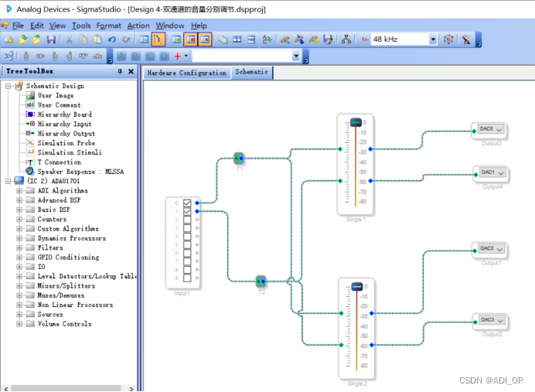Switch to Hardware Configuration tab
This screenshot has height=392, width=535.
[186, 73]
